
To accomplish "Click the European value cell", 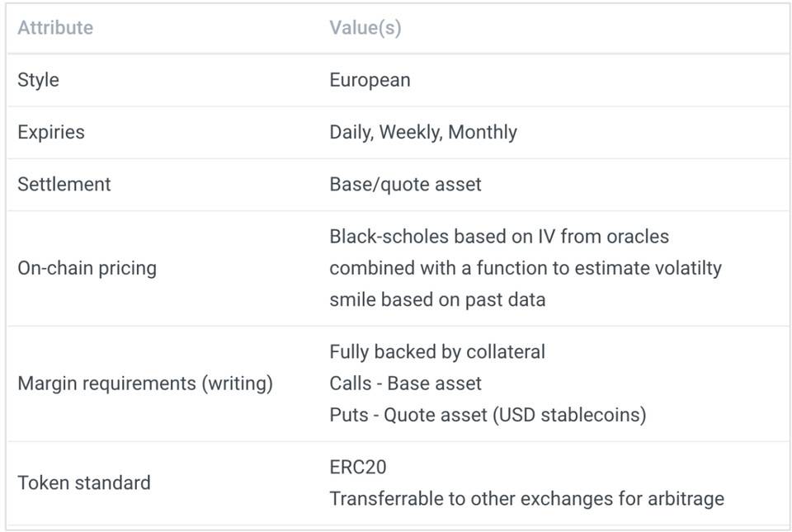I will coord(370,80).
